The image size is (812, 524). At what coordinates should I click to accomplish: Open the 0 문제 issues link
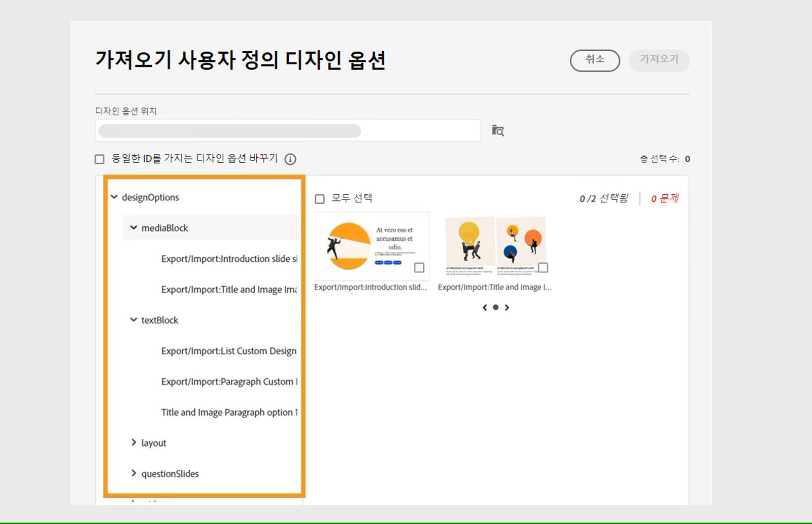pyautogui.click(x=665, y=198)
